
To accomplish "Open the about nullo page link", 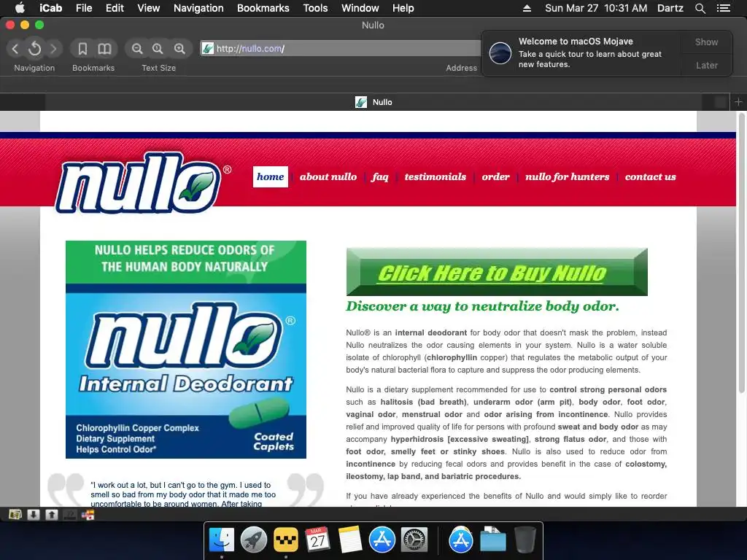I will click(x=328, y=176).
